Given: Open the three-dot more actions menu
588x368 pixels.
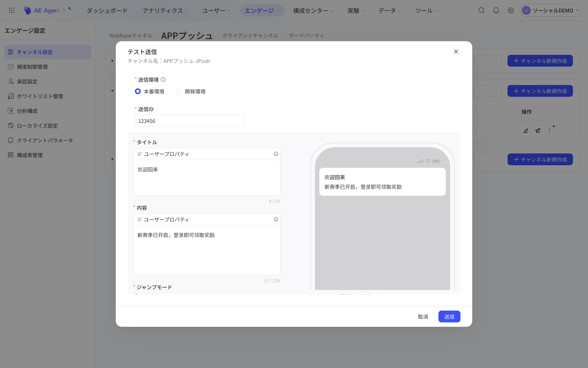Looking at the screenshot, I should point(549,131).
